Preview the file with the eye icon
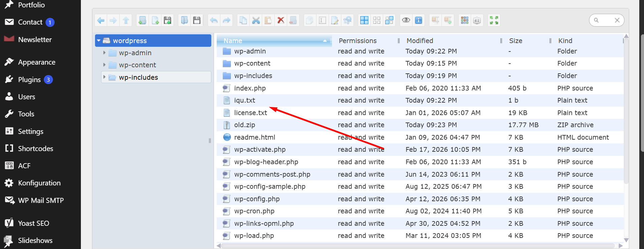Image resolution: width=644 pixels, height=249 pixels. 406,21
